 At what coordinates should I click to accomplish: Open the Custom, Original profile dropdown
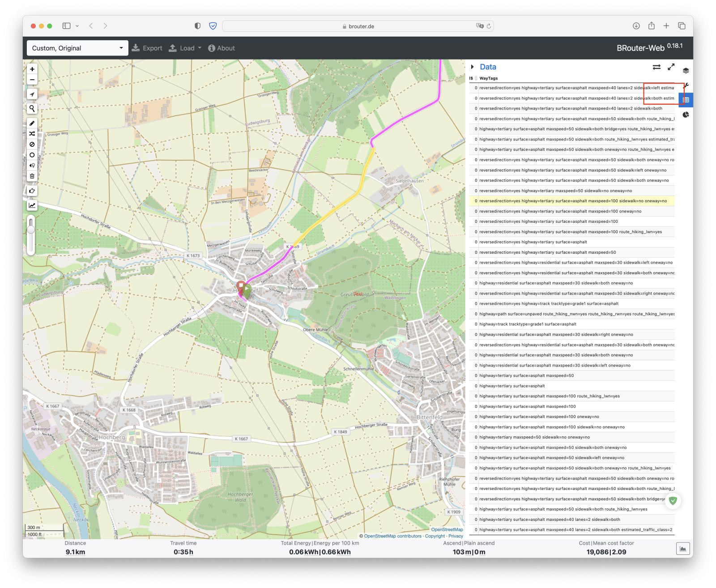(77, 48)
